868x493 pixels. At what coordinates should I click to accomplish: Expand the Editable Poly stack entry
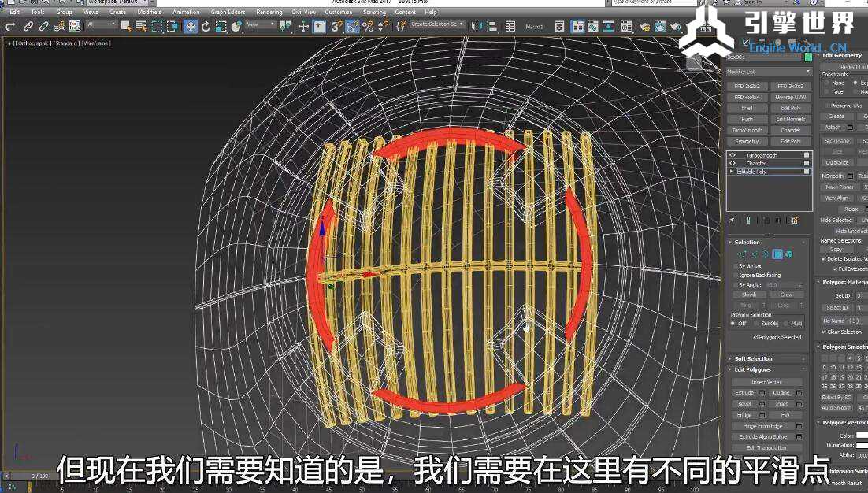pos(733,172)
